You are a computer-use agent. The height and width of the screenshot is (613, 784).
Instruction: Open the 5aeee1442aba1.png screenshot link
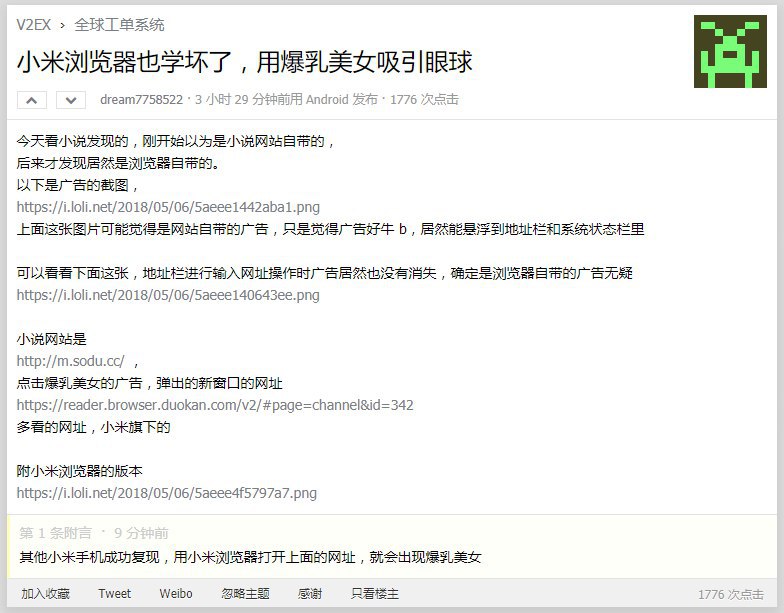[168, 207]
